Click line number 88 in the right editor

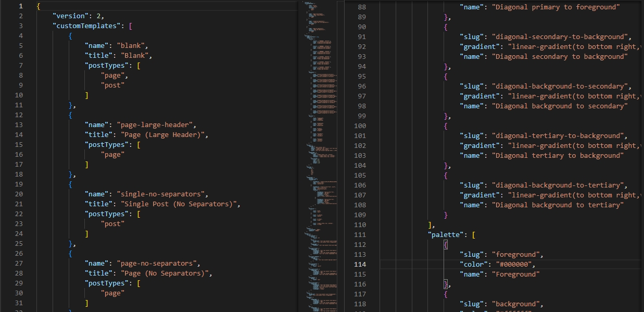pyautogui.click(x=362, y=7)
